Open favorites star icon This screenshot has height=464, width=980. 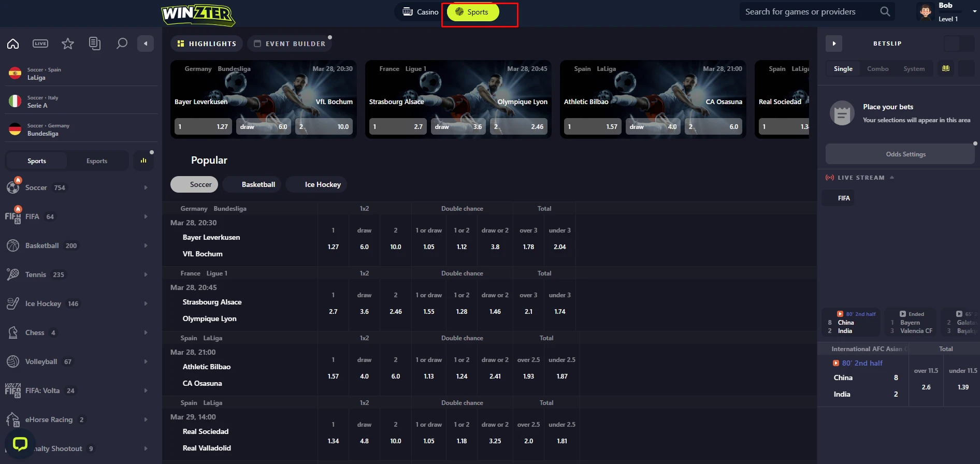click(x=68, y=44)
